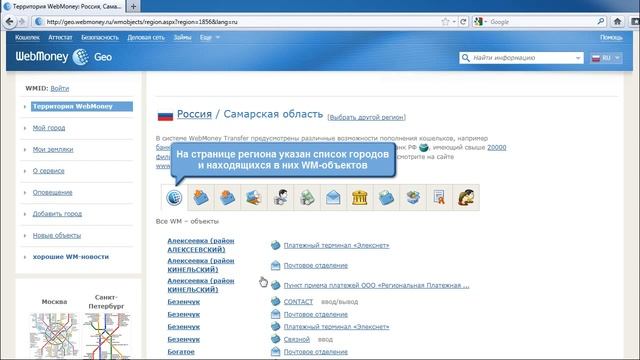Image resolution: width=640 pixels, height=360 pixels.
Task: Open хорошие WM-новости in the sidebar
Action: 71,257
